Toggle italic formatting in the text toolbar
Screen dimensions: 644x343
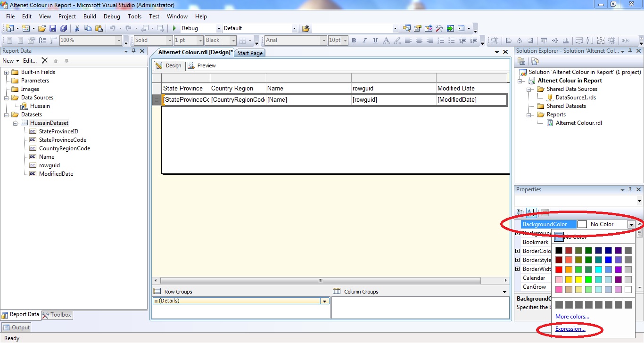click(364, 40)
